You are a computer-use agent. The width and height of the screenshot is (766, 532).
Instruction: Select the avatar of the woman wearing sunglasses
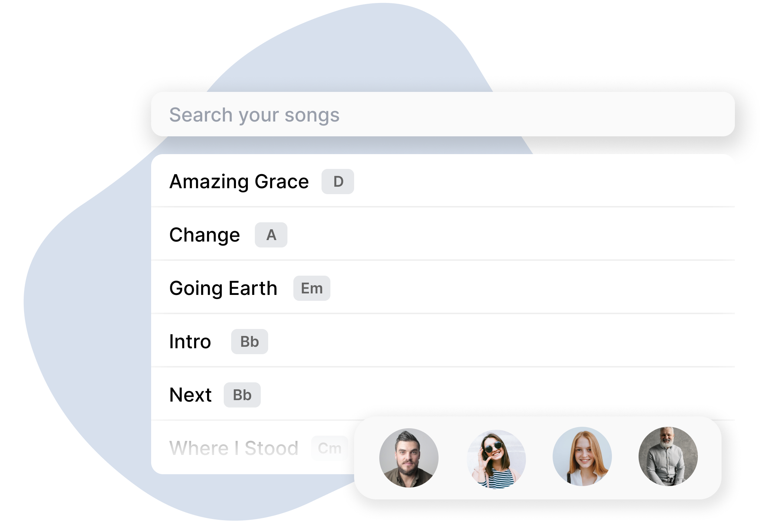[x=496, y=458]
